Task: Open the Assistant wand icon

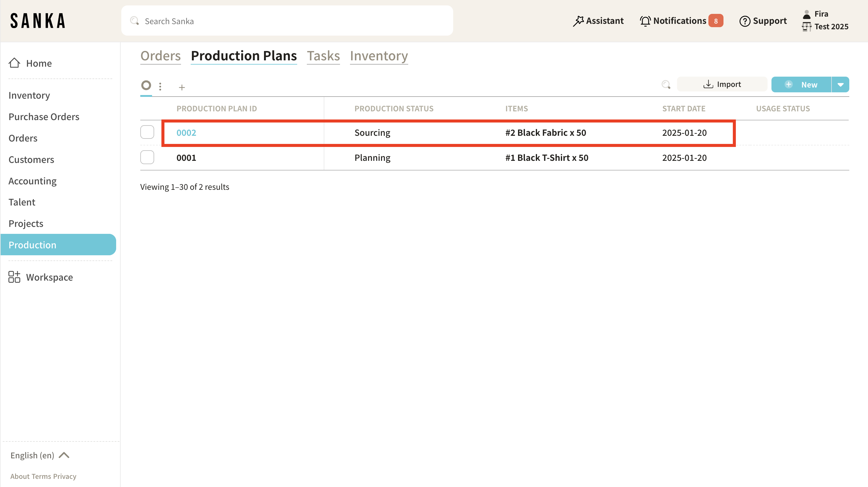Action: point(578,21)
